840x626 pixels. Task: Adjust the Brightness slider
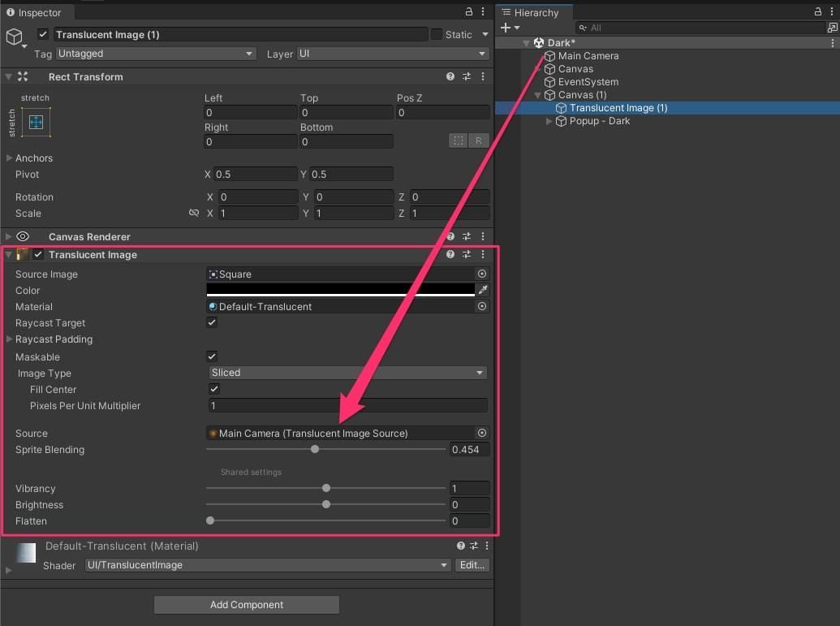point(325,504)
